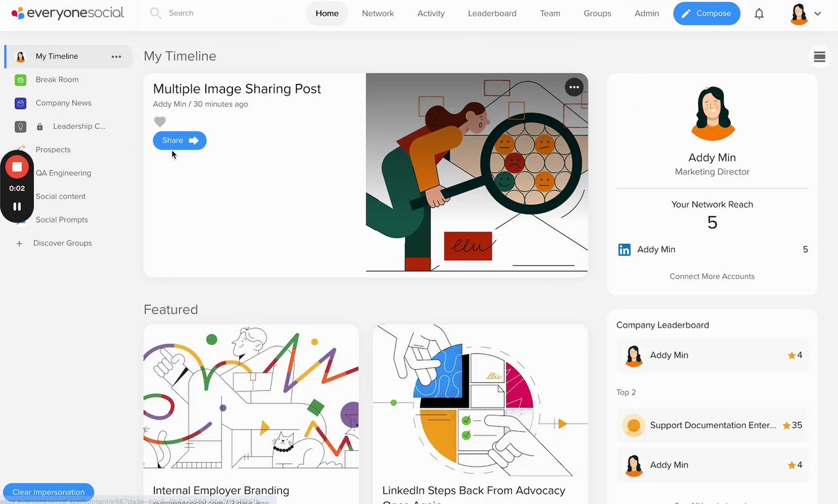
Task: Focus the Search input field
Action: (x=223, y=13)
